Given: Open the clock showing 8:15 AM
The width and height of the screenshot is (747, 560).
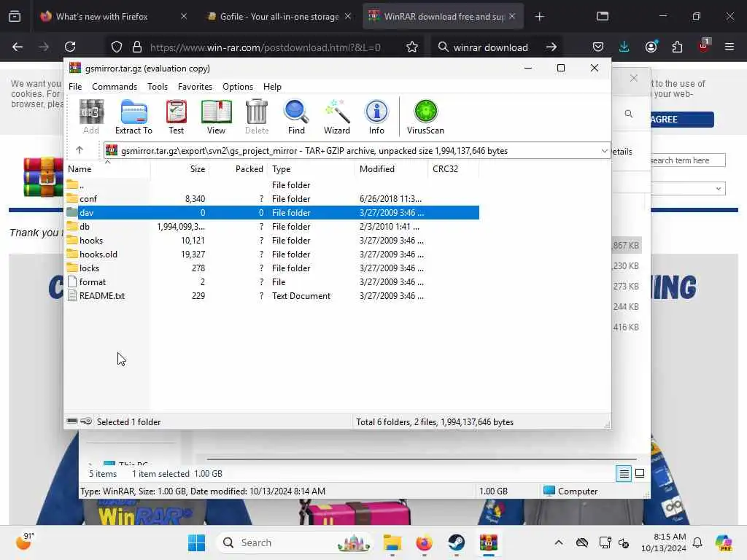Looking at the screenshot, I should coord(664,542).
